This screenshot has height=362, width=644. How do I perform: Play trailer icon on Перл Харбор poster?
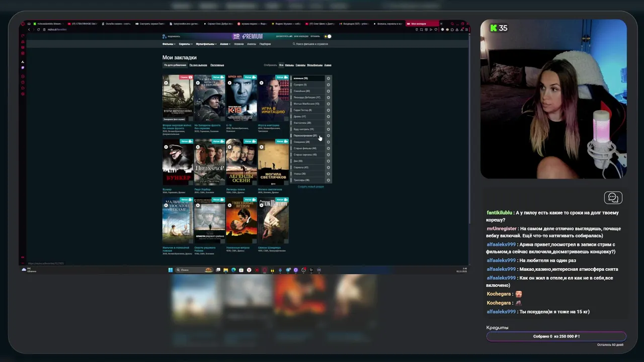pos(198,147)
